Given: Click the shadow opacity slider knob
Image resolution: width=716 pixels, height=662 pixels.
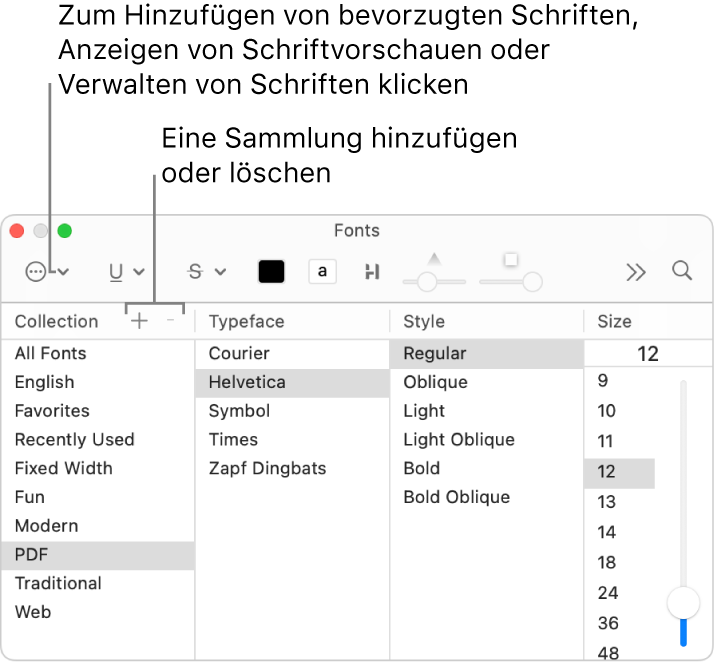Looking at the screenshot, I should [x=427, y=282].
